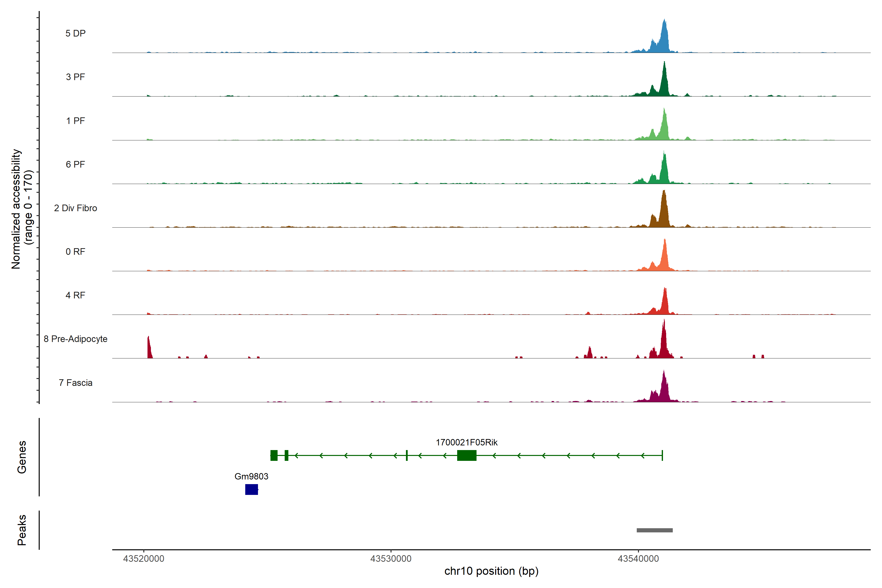Click the 43520000 axis tick label
Viewport: 882px width, 588px height.
(x=144, y=559)
